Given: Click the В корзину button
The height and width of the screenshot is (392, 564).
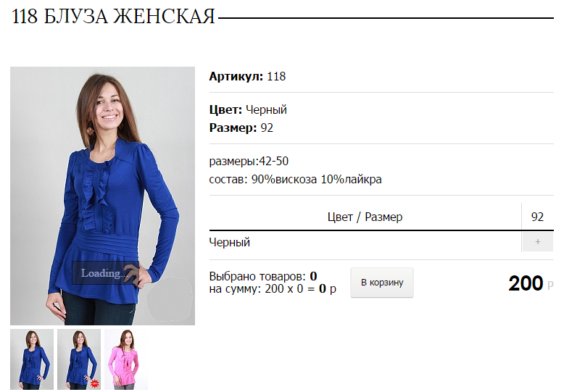Looking at the screenshot, I should tap(382, 283).
